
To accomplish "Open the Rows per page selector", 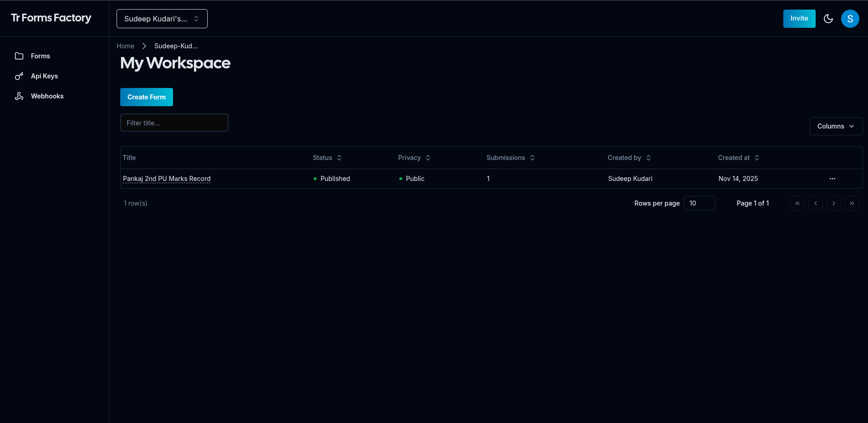I will pyautogui.click(x=699, y=203).
